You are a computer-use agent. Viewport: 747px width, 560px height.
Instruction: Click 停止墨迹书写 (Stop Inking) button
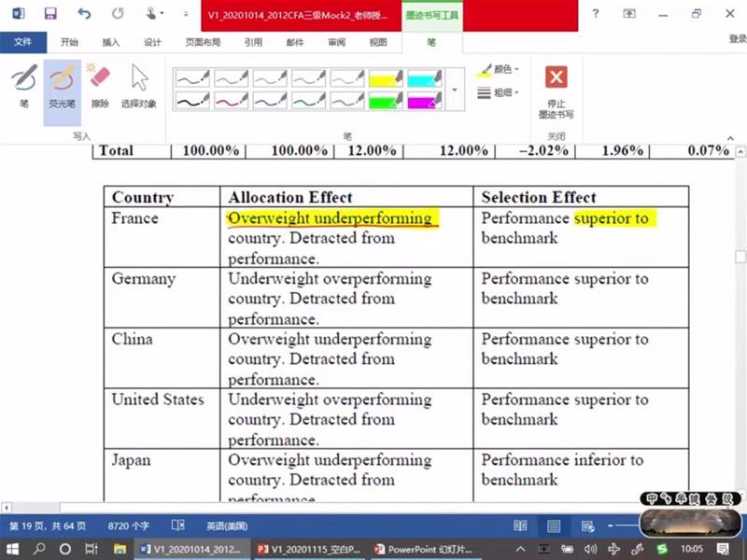pyautogui.click(x=557, y=91)
